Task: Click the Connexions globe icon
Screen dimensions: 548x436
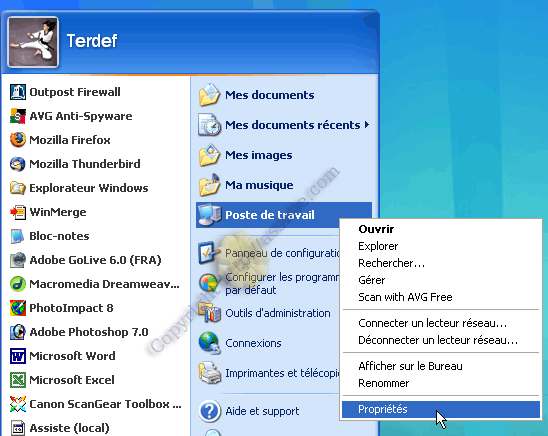Action: tap(209, 343)
